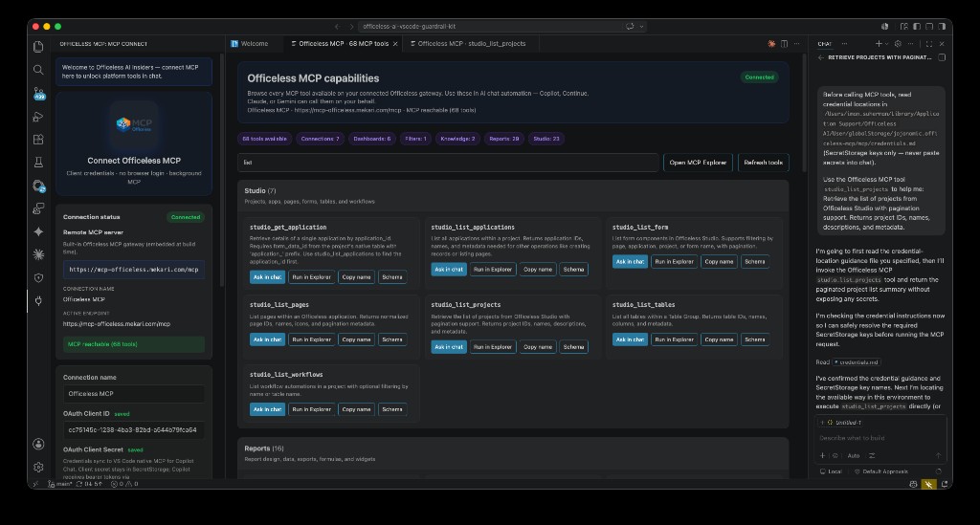Click the orange burst icon in editor toolbar
The height and width of the screenshot is (525, 980).
click(x=771, y=44)
